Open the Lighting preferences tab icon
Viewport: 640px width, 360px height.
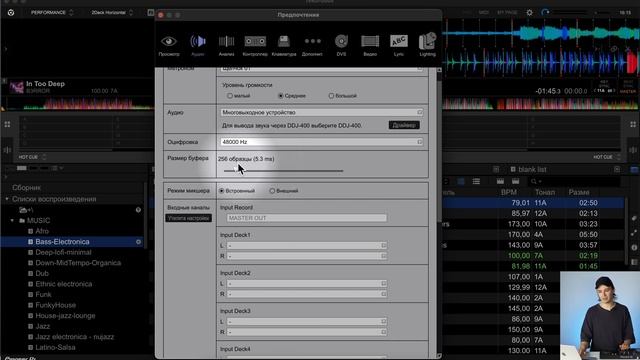[x=427, y=41]
